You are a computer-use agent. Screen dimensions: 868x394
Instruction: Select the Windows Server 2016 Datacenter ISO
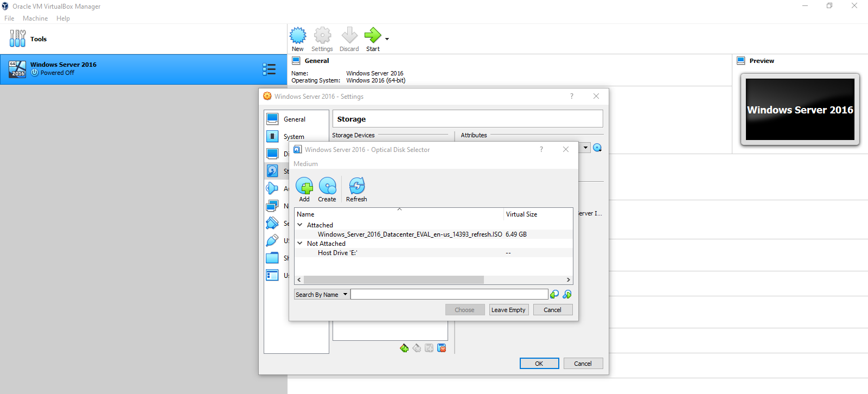click(410, 234)
